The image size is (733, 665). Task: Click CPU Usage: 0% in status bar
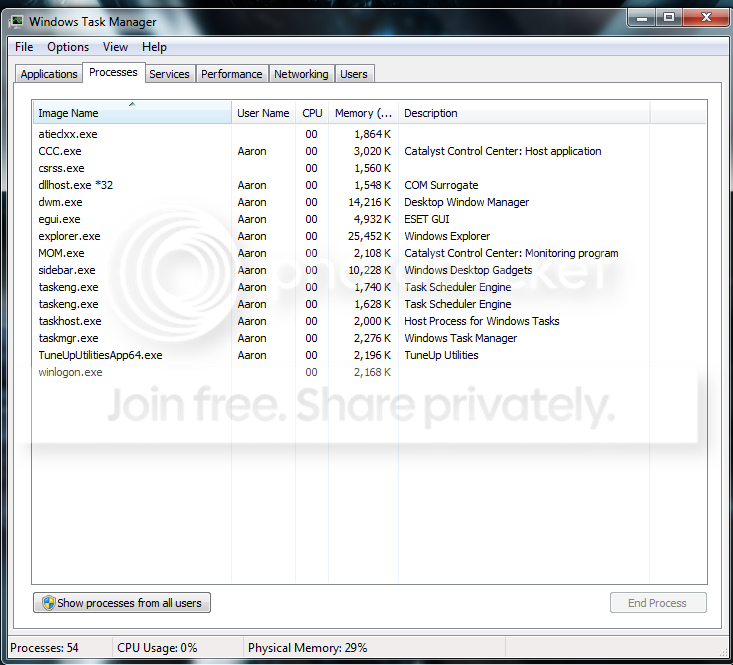157,648
